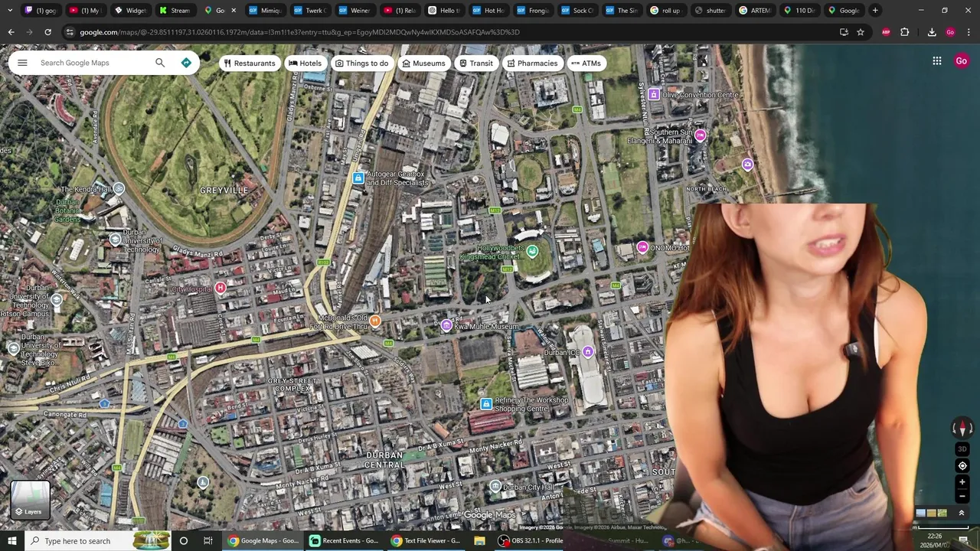Select Hollywoodbets Kingsmead Cricket stadium pin
This screenshot has width=980, height=551.
532,251
